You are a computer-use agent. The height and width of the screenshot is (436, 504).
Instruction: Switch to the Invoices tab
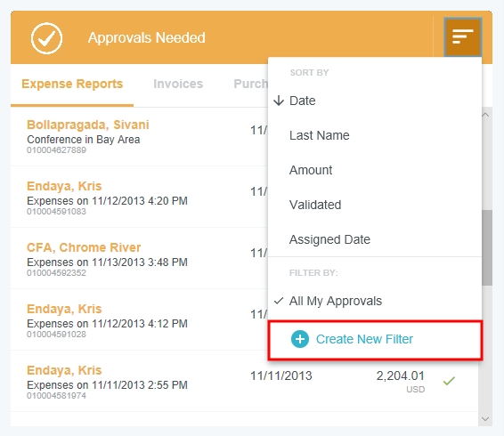coord(178,84)
